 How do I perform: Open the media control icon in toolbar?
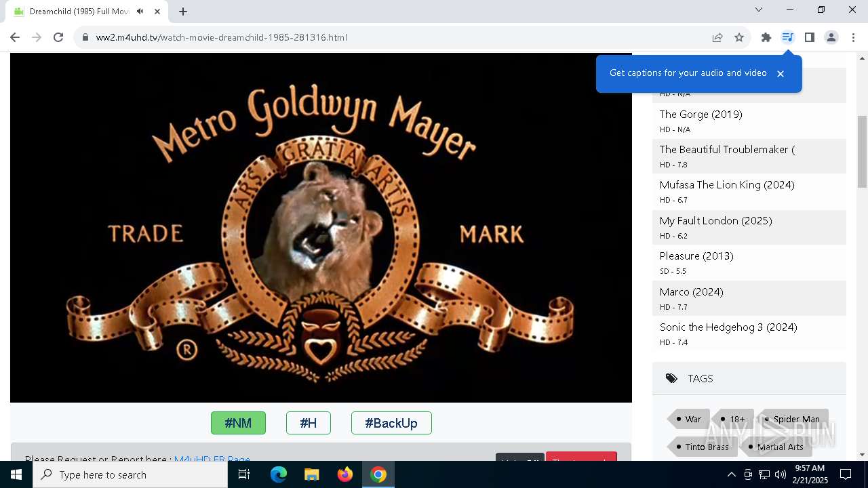[x=787, y=37]
